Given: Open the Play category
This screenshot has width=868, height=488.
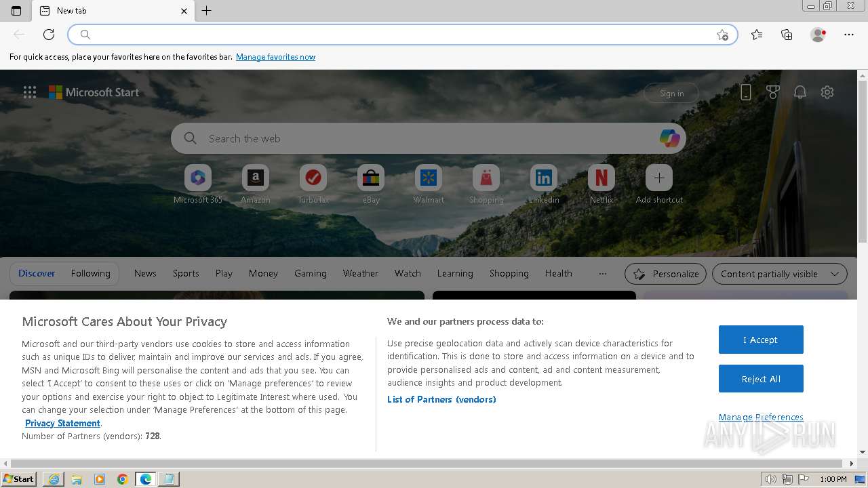Looking at the screenshot, I should (224, 273).
